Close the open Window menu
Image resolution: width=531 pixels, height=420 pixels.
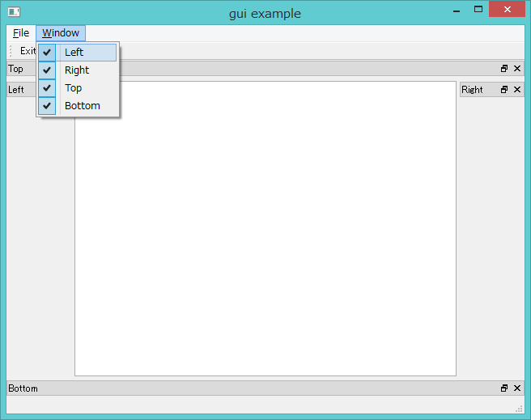[x=61, y=33]
